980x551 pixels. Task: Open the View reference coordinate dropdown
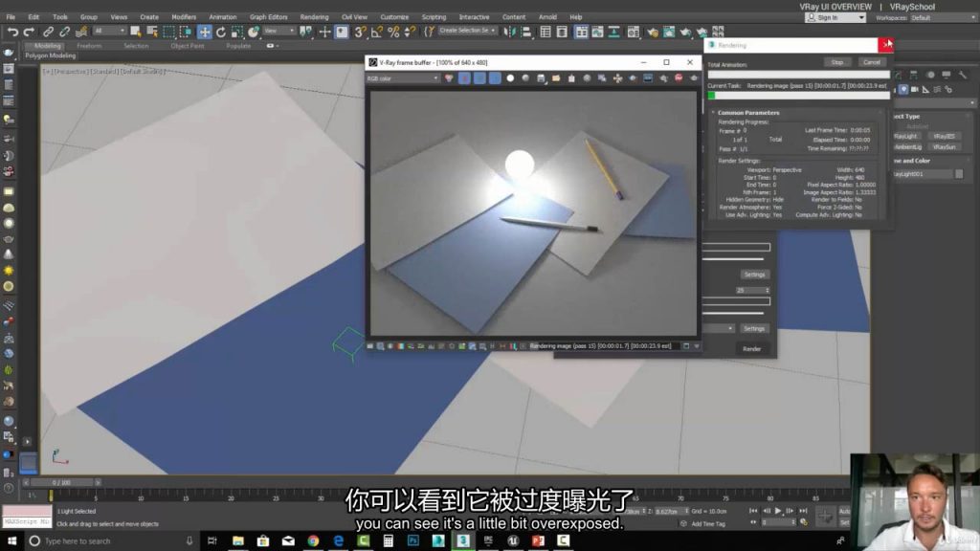pyautogui.click(x=278, y=31)
